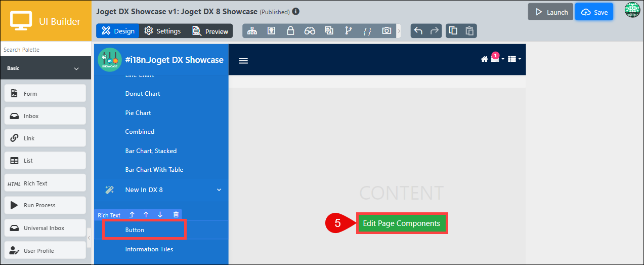This screenshot has height=265, width=644.
Task: Undo the last change
Action: pos(418,31)
